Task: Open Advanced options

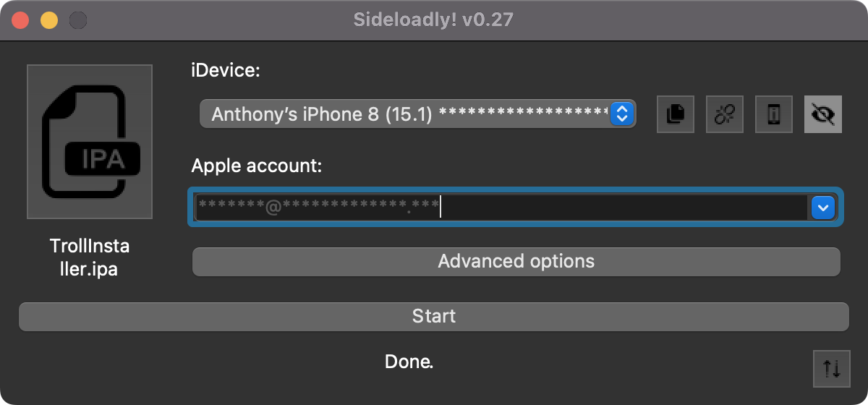Action: point(516,261)
